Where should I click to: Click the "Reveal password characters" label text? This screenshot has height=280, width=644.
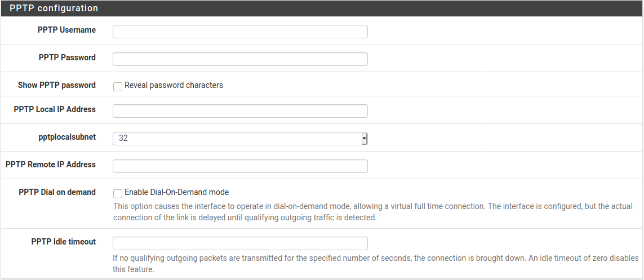coord(174,86)
